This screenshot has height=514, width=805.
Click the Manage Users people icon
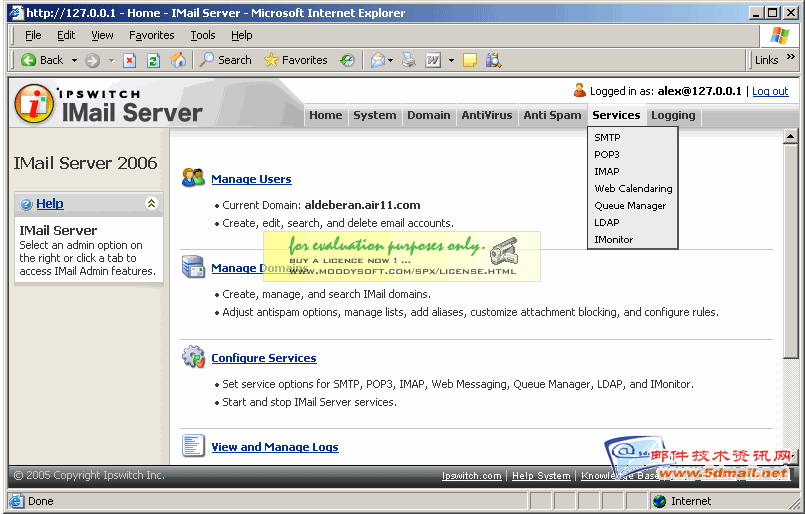click(x=193, y=178)
